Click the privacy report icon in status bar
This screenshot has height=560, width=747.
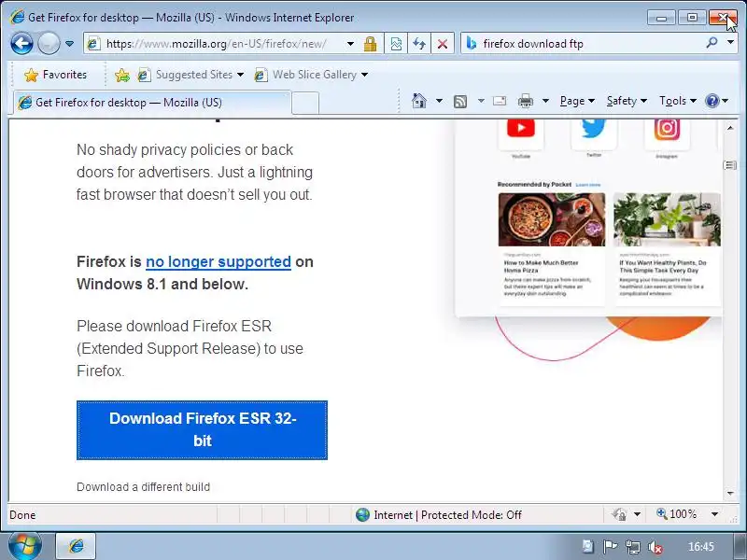click(x=619, y=515)
